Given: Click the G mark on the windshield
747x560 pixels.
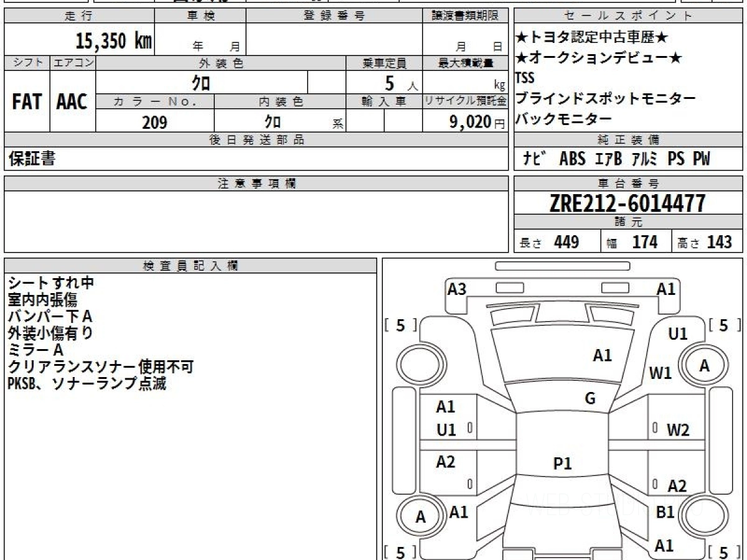Looking at the screenshot, I should [590, 399].
